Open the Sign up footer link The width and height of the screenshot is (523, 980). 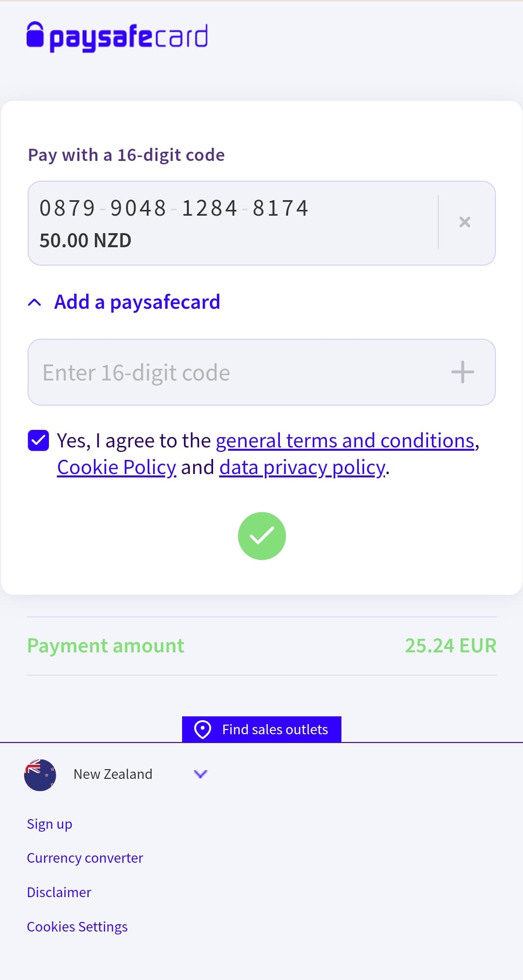click(x=49, y=824)
